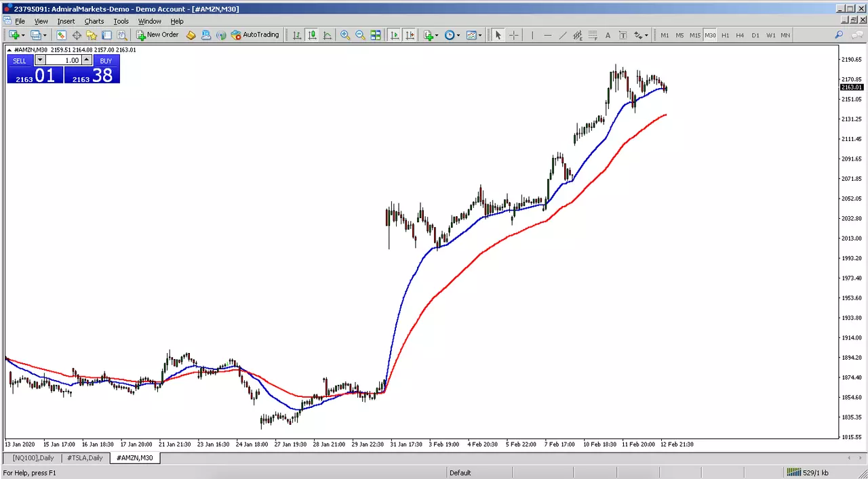Select H1 timeframe

(726, 35)
